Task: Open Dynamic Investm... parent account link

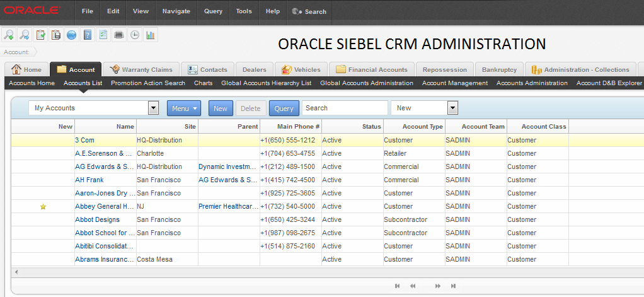Action: [227, 166]
